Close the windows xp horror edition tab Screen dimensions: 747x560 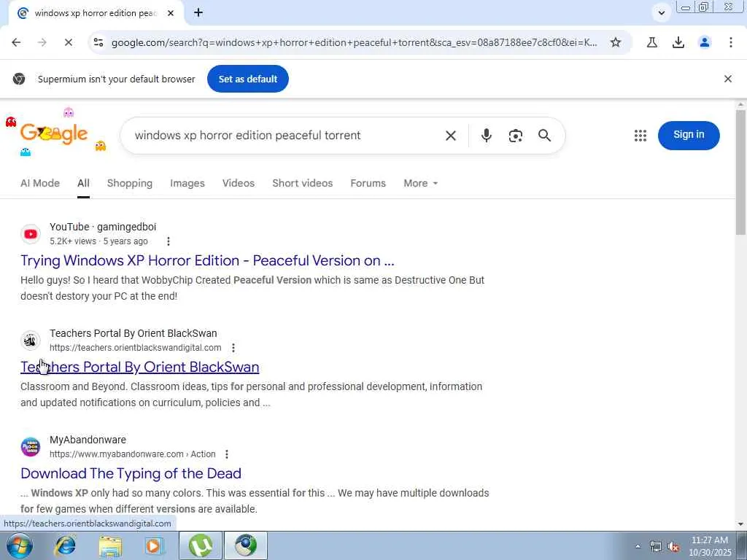point(171,13)
